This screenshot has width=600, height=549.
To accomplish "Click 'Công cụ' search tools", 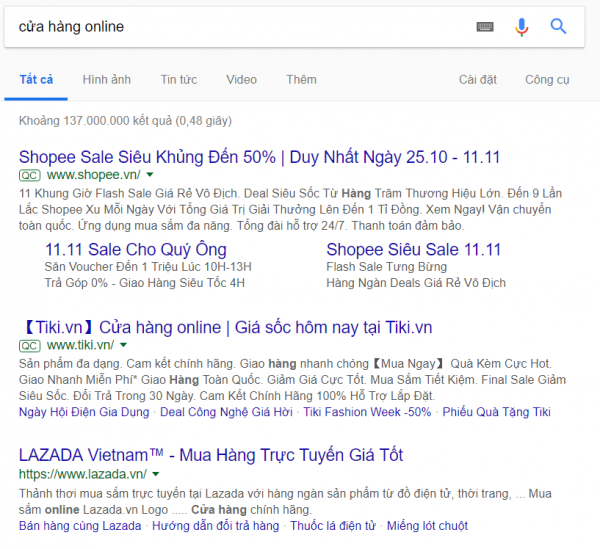I will (547, 80).
